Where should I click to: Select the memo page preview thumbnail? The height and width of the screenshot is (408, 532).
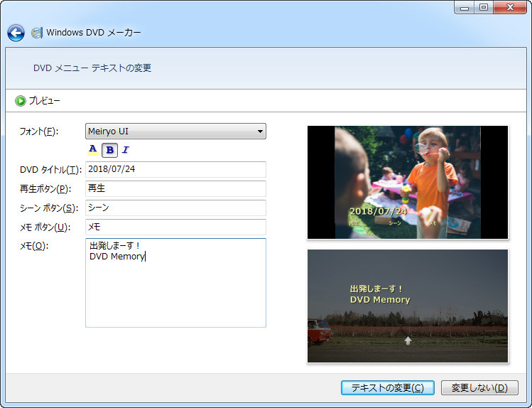pos(408,306)
